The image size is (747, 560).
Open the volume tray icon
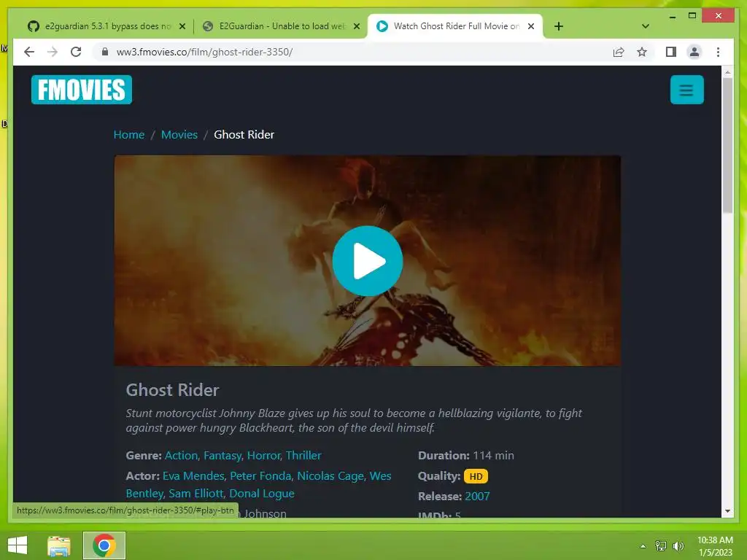click(x=678, y=546)
